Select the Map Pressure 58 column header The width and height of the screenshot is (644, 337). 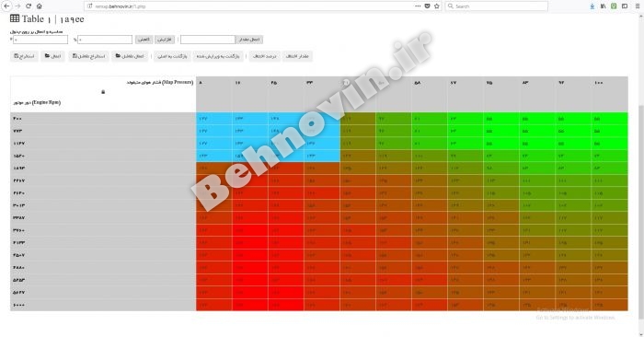click(430, 94)
